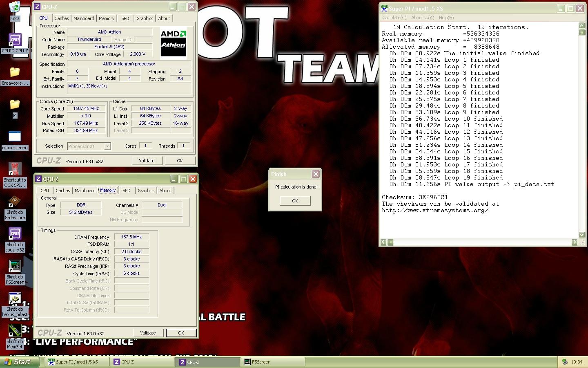Open the Kosz recycle bin icon
The image size is (588, 368).
15,10
